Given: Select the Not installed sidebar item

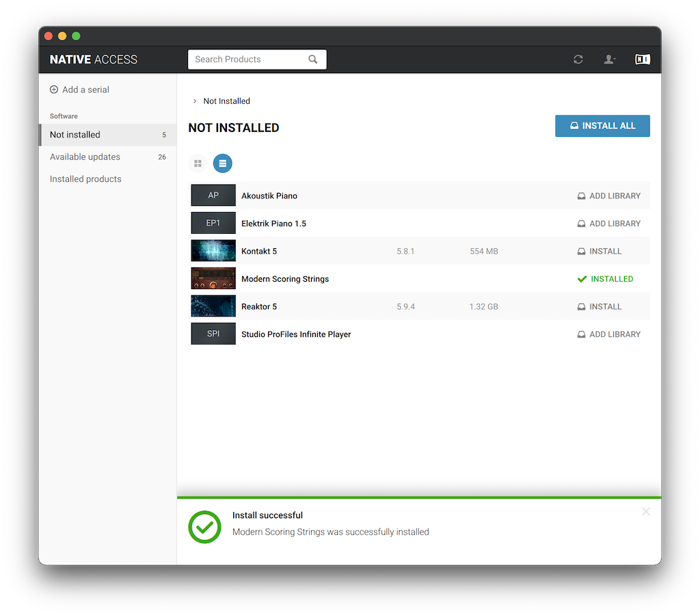Looking at the screenshot, I should coord(75,135).
